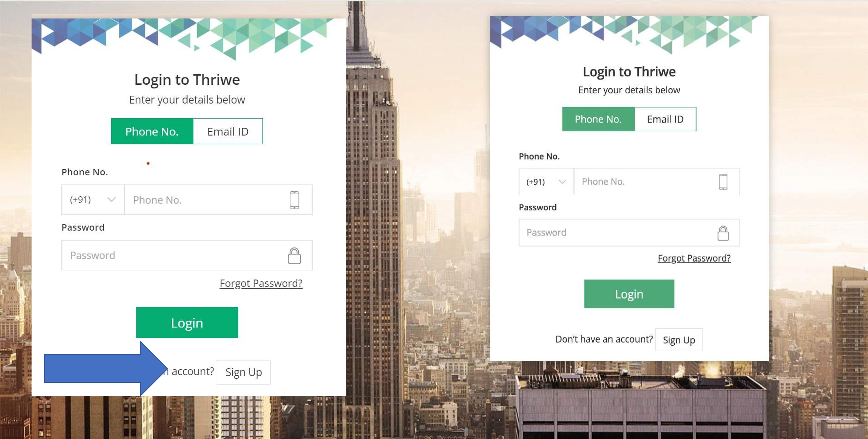The width and height of the screenshot is (868, 439).
Task: Click the green Login button on left
Action: click(187, 322)
